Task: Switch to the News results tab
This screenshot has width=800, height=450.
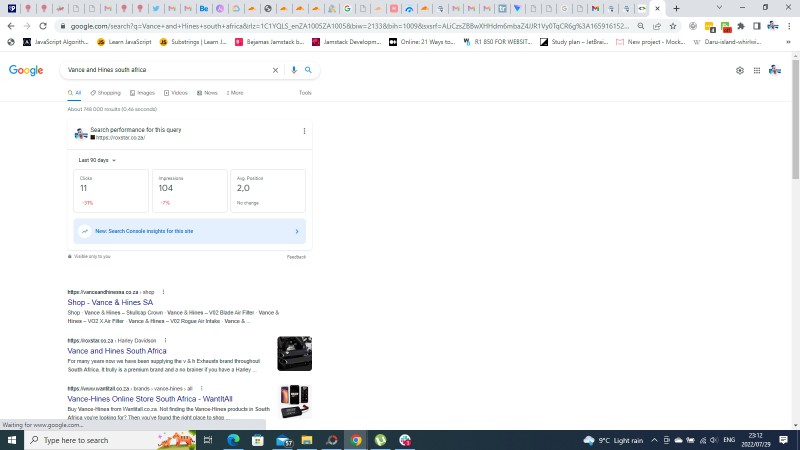Action: [x=207, y=93]
